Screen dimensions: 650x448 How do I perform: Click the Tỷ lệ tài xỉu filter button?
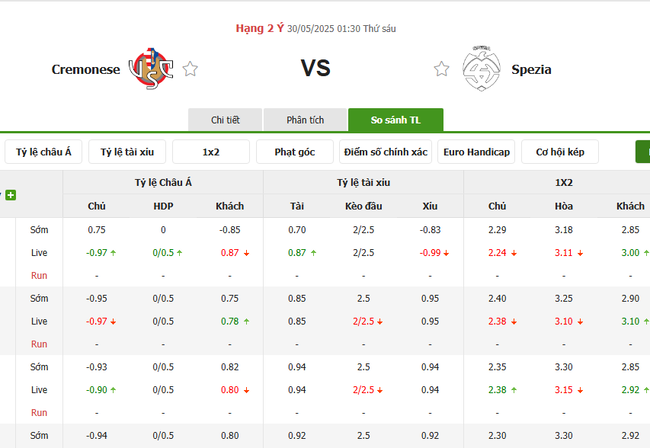coord(127,152)
